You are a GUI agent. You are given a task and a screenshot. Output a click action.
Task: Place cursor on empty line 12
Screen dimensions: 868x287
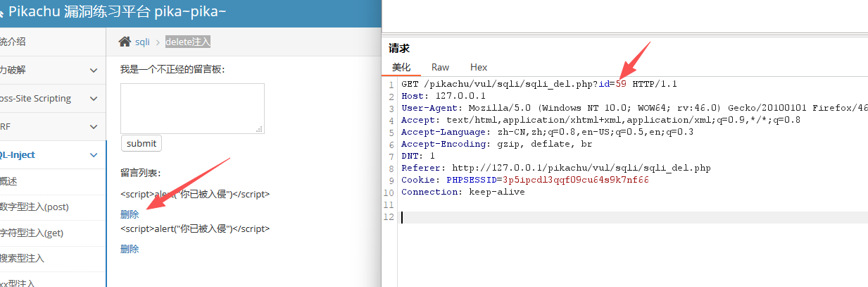[634, 217]
